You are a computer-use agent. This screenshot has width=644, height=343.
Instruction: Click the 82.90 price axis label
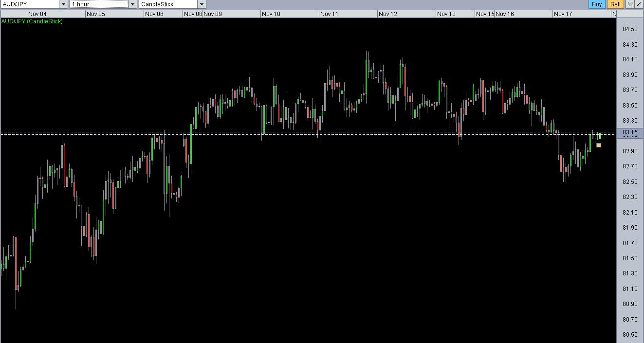click(630, 151)
